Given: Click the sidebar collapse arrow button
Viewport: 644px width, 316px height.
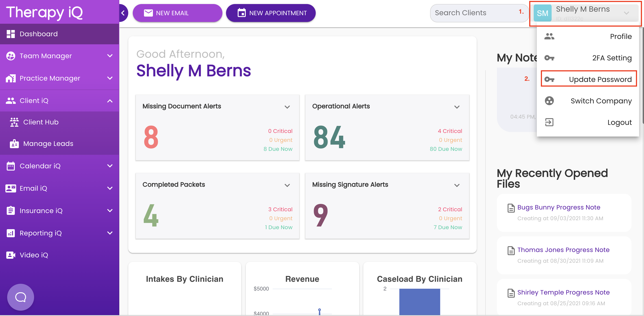Looking at the screenshot, I should point(123,13).
